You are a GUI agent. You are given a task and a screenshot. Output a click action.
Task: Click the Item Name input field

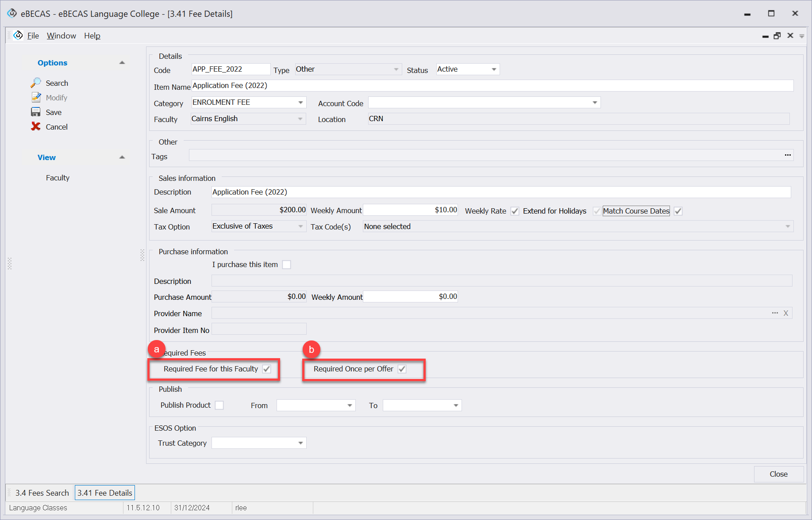(492, 86)
